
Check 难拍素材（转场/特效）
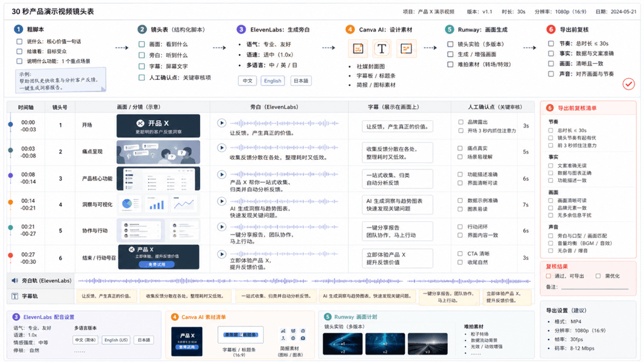click(x=450, y=64)
